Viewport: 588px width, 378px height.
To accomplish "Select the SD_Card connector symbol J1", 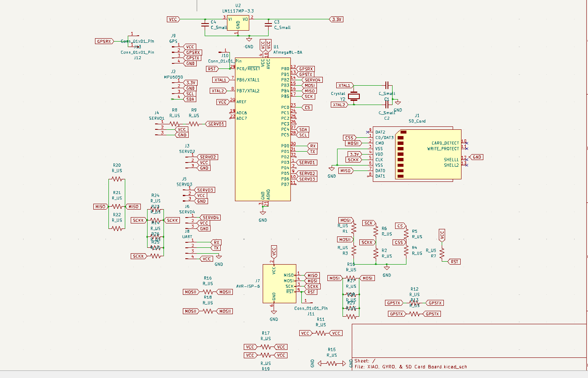I will [x=417, y=154].
